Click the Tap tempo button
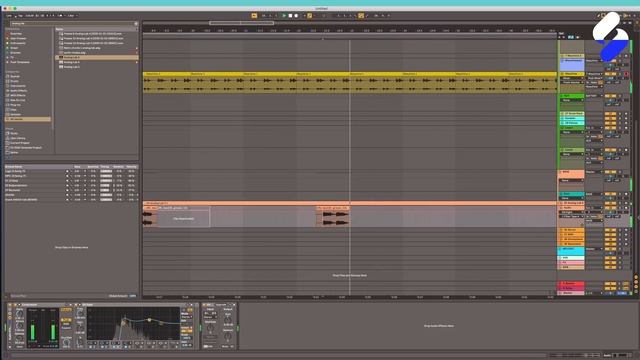Screen dimensions: 640x360 (20, 16)
